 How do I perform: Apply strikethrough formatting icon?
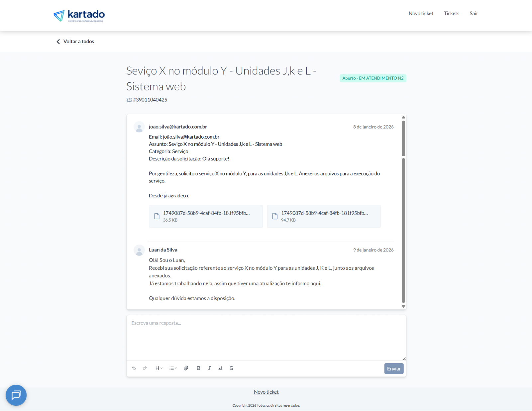click(232, 368)
